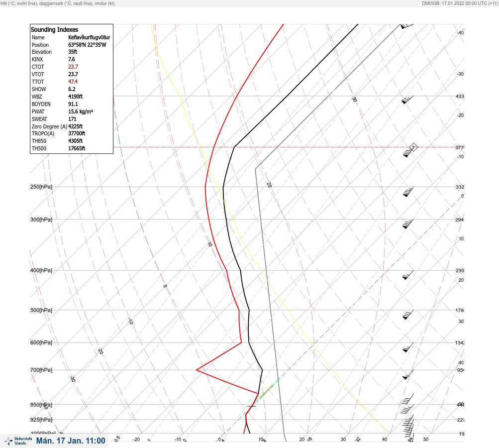Click the Veðurstofa Íslands logo
This screenshot has height=448, width=499.
click(18, 441)
